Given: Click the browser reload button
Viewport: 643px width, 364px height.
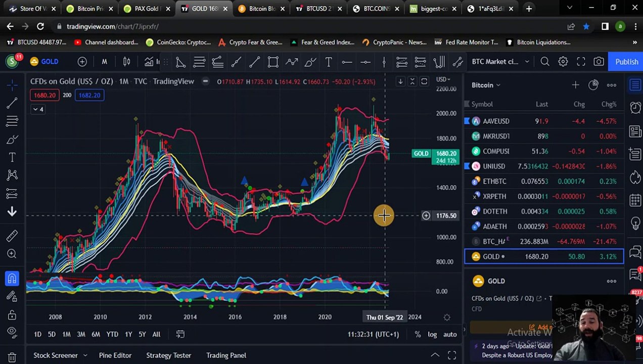Looking at the screenshot, I should [x=40, y=26].
